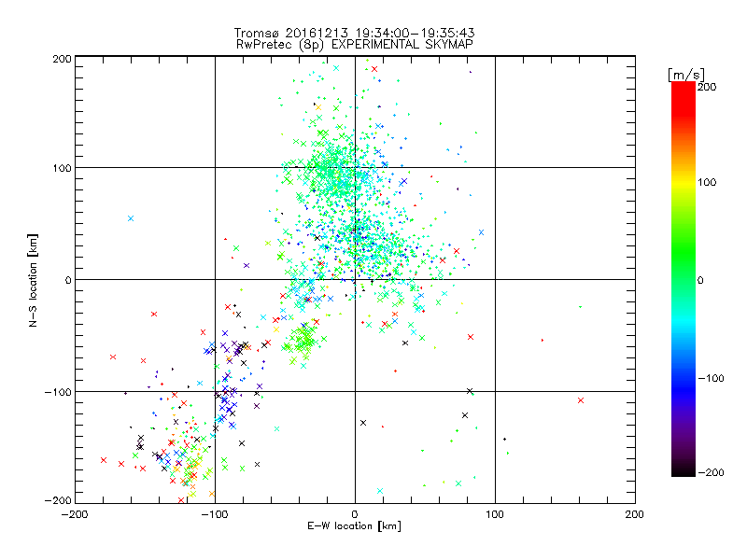
Task: Click the plot title line with the Tromsø date
Action: pos(355,33)
